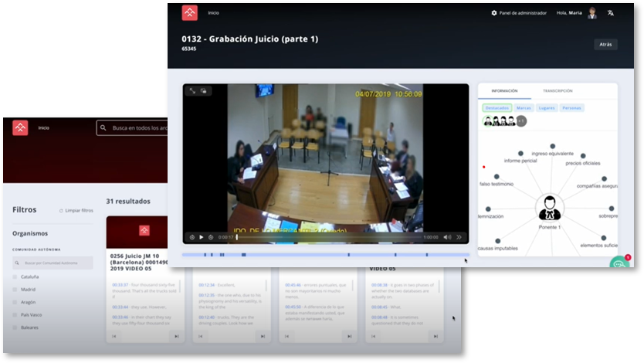The height and width of the screenshot is (363, 644).
Task: Switch to the Información tab
Action: pos(504,91)
